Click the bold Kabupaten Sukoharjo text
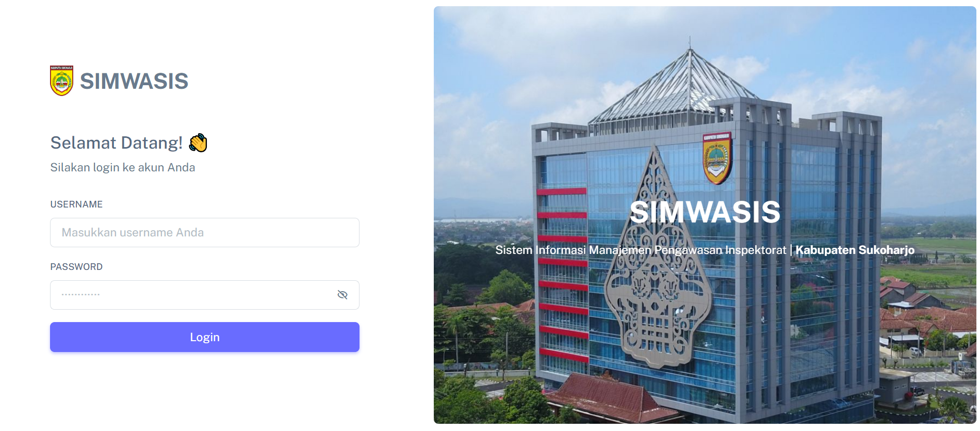This screenshot has width=980, height=431. pyautogui.click(x=855, y=250)
